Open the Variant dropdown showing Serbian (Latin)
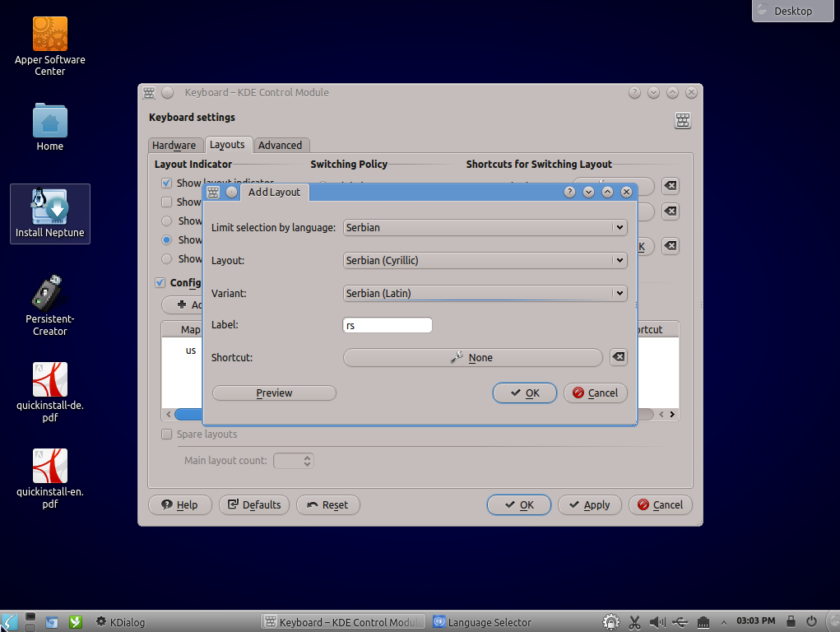The width and height of the screenshot is (840, 632). (x=485, y=293)
